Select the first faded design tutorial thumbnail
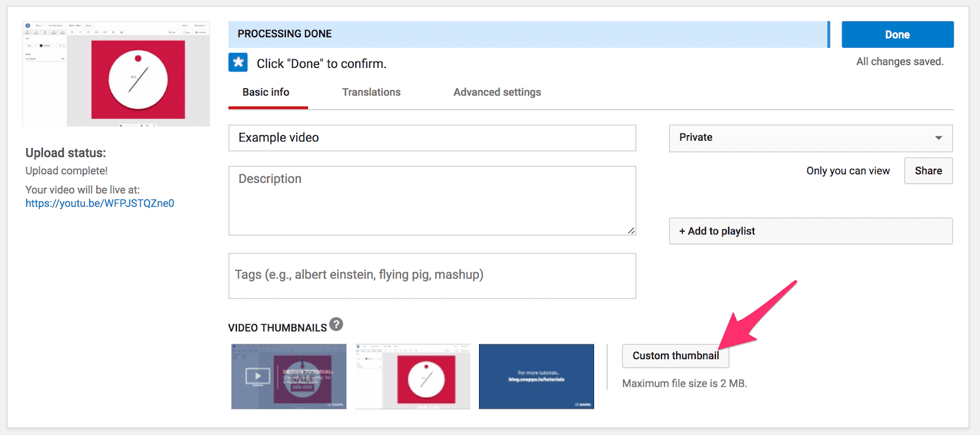Image resolution: width=980 pixels, height=435 pixels. pos(288,376)
